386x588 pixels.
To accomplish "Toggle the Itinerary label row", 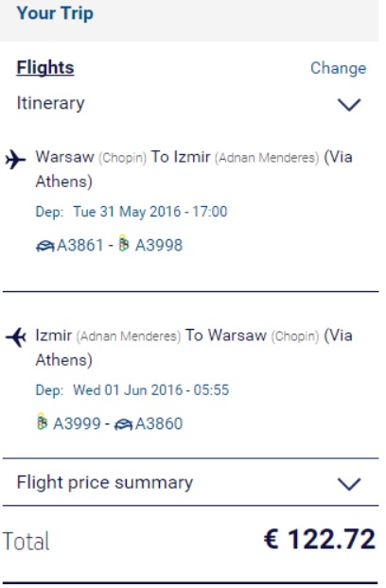I will point(189,103).
